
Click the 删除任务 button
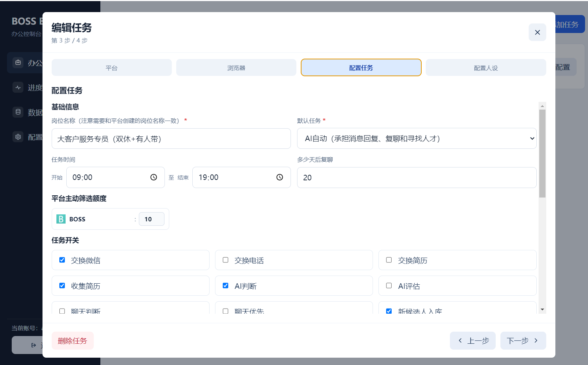tap(73, 341)
